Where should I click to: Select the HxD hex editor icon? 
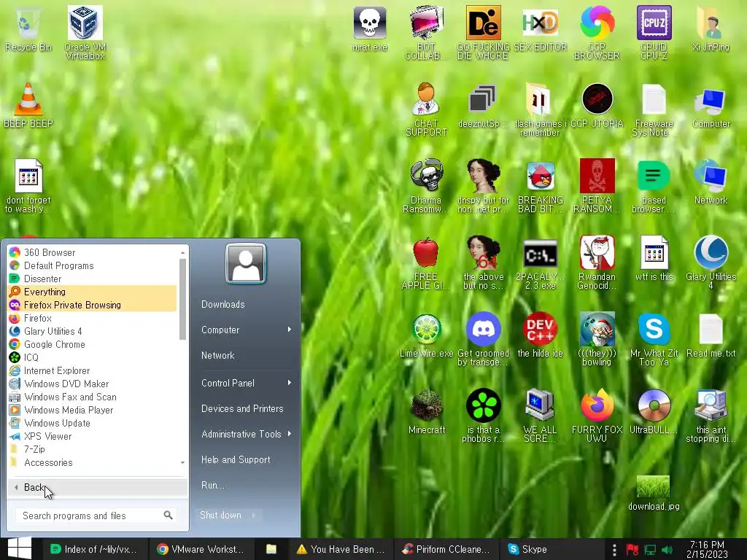540,28
